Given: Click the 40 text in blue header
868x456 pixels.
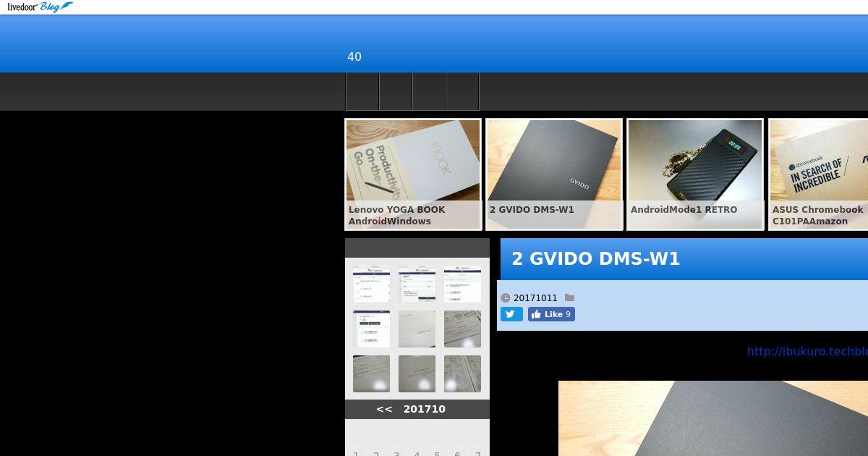Looking at the screenshot, I should pos(354,57).
